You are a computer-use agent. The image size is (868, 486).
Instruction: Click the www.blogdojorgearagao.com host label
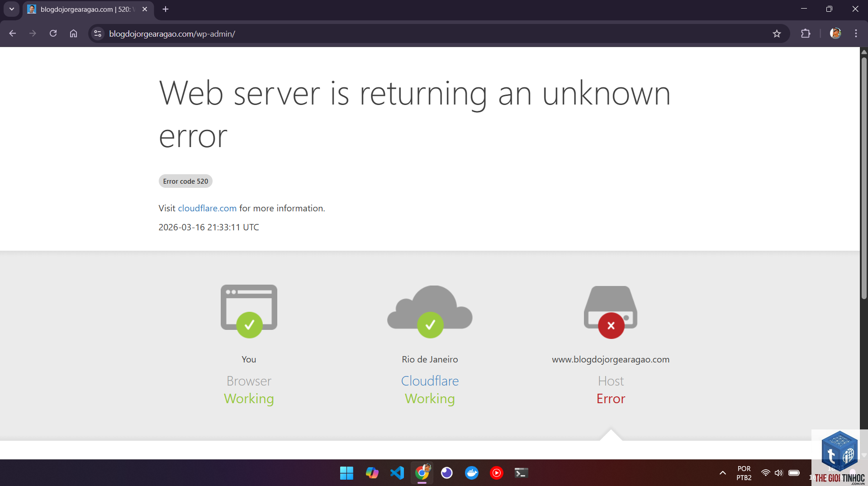click(611, 359)
